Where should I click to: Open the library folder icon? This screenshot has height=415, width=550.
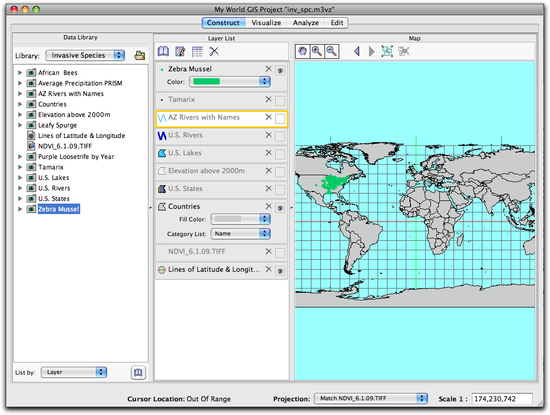(140, 55)
